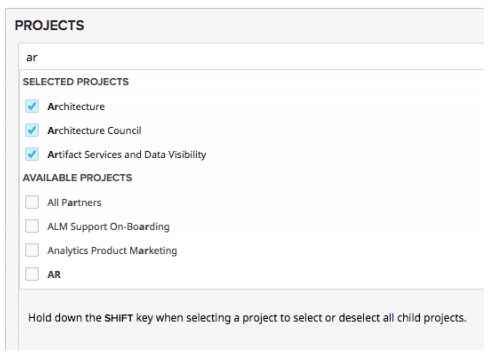Click the Available Projects section header
This screenshot has width=491, height=361.
pos(77,178)
